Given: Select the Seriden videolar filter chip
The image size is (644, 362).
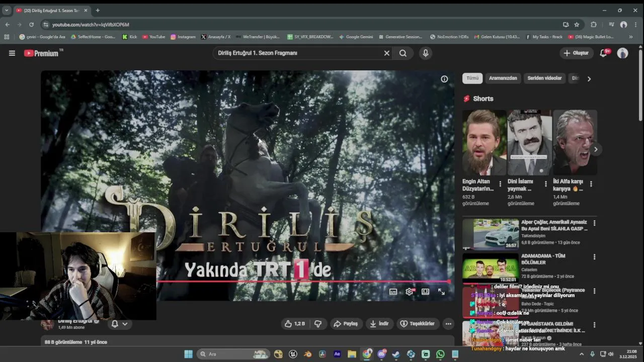Looking at the screenshot, I should 544,78.
